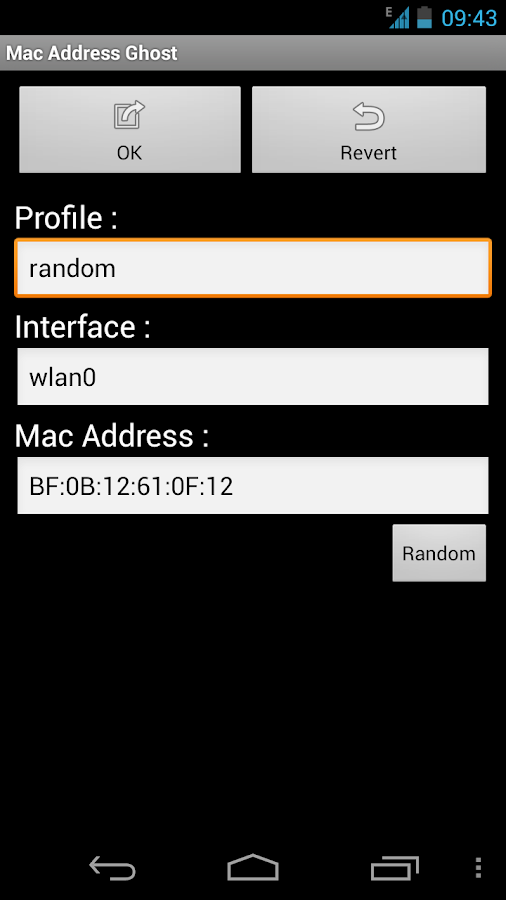506x900 pixels.
Task: Apply changes with the OK label
Action: coord(130,153)
